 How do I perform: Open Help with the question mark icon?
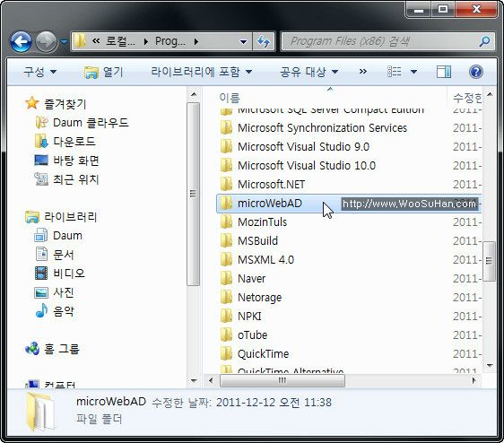475,72
